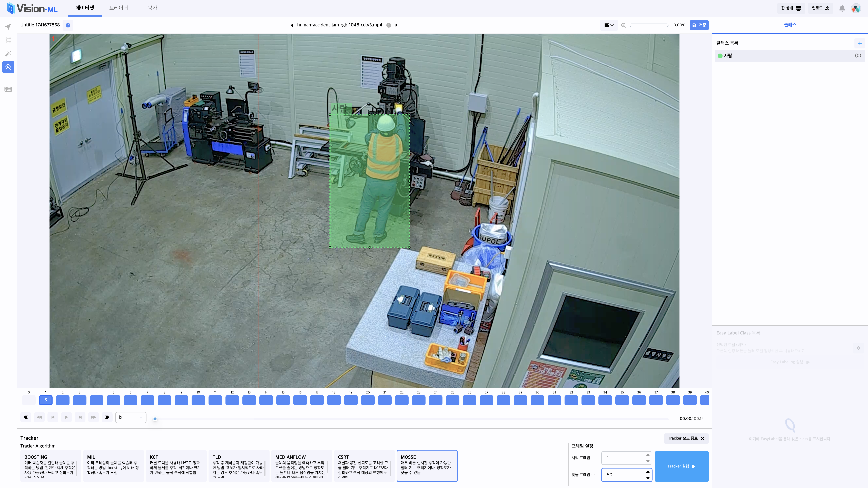Screen dimensions: 868x488
Task: Select the BOOSTING tracker algorithm
Action: click(51, 466)
